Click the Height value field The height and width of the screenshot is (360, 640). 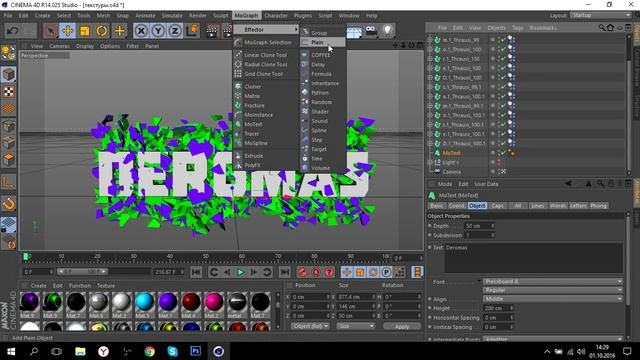pos(498,308)
